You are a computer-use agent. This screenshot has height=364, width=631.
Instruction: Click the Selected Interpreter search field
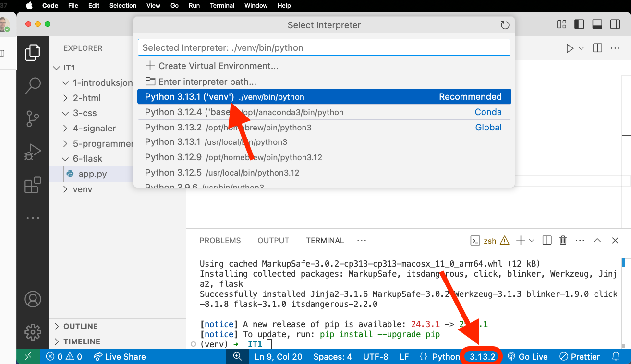coord(324,47)
